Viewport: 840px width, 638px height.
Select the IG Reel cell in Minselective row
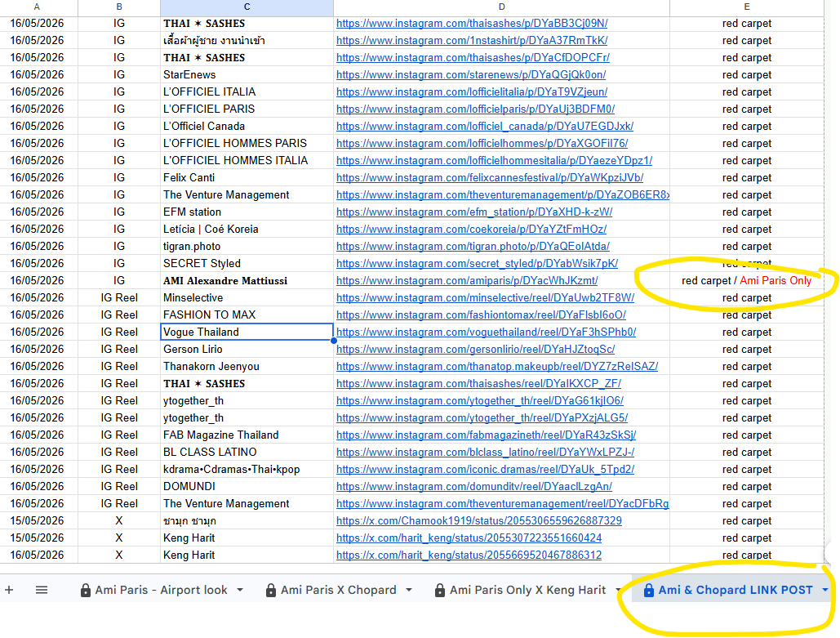(x=119, y=297)
